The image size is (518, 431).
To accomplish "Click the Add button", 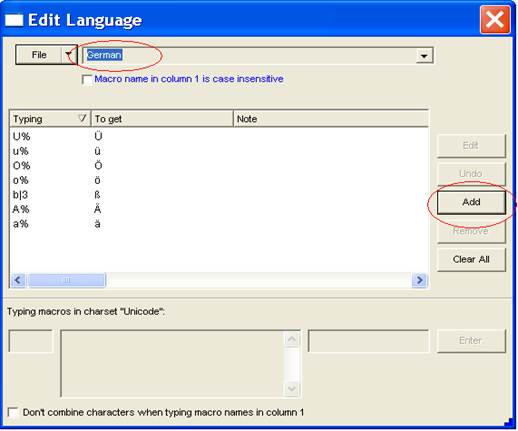I will [x=471, y=202].
